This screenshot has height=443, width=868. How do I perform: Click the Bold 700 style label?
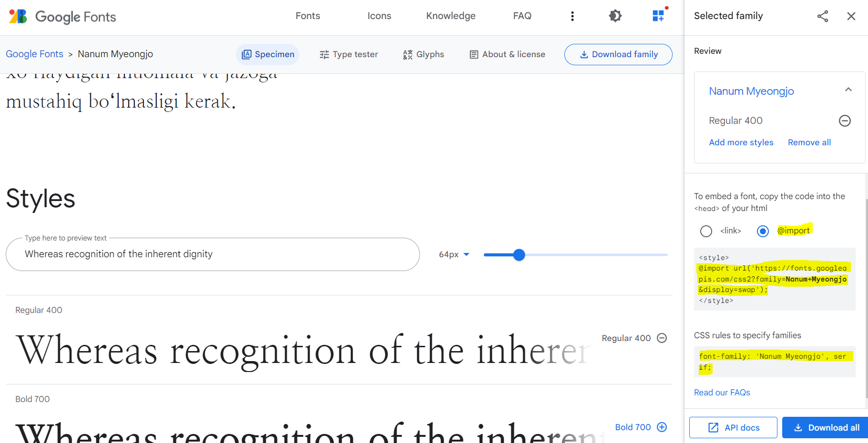(32, 399)
